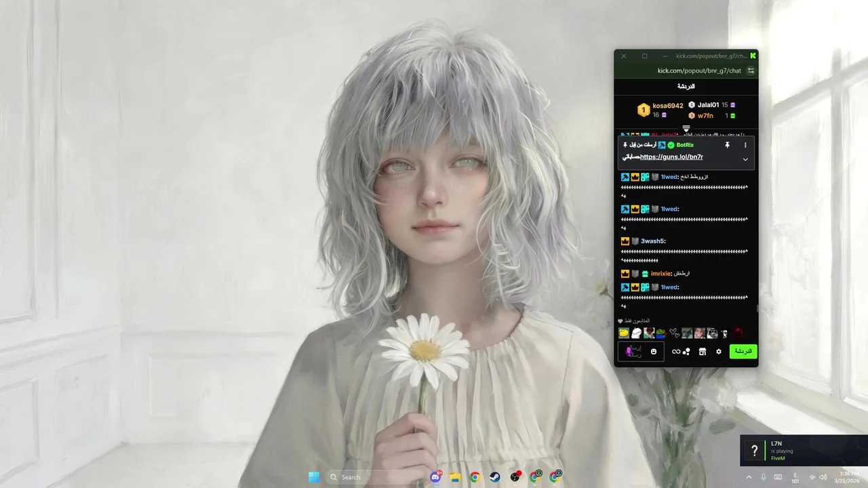Image resolution: width=868 pixels, height=488 pixels.
Task: Open the emoji picker in message box
Action: click(x=654, y=352)
